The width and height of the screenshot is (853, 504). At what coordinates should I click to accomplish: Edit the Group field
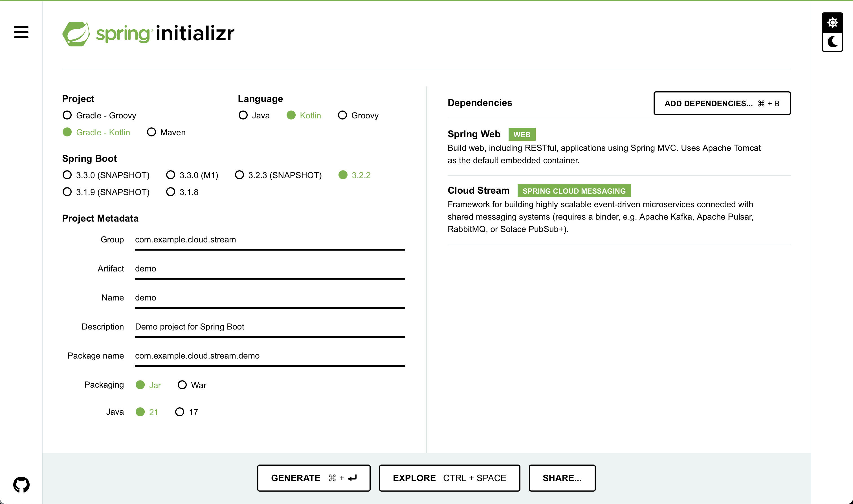click(270, 240)
